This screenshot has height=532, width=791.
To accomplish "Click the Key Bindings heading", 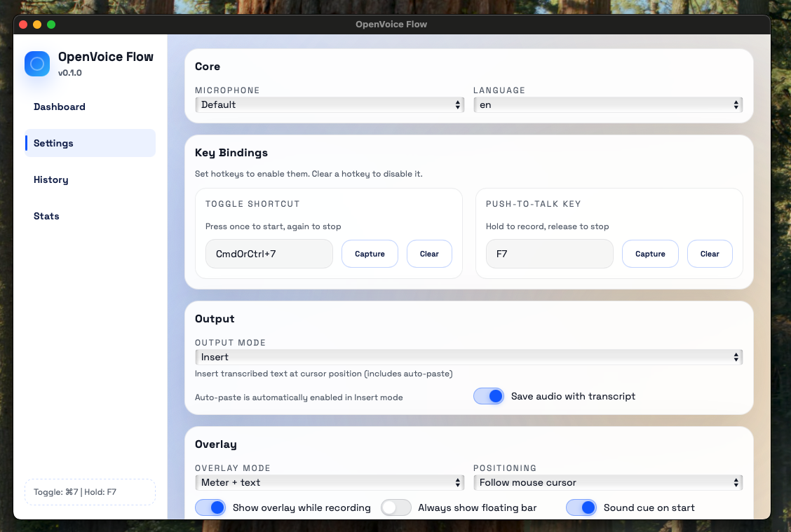I will click(231, 153).
